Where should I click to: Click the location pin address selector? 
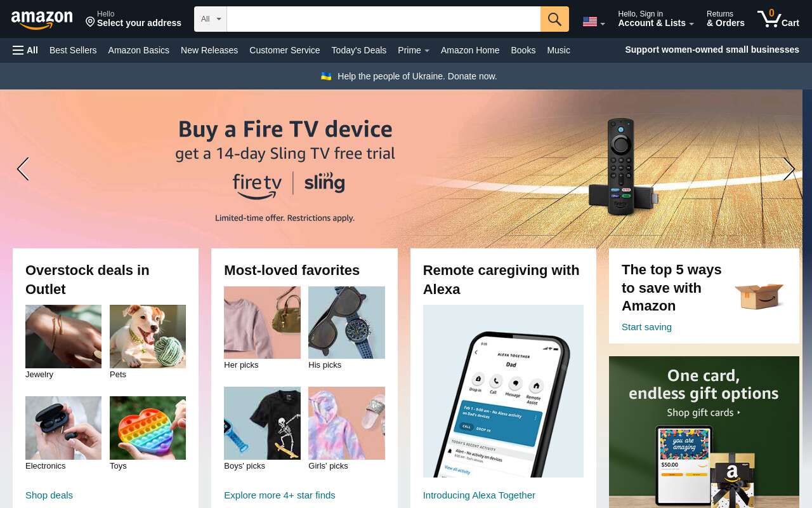pos(133,19)
